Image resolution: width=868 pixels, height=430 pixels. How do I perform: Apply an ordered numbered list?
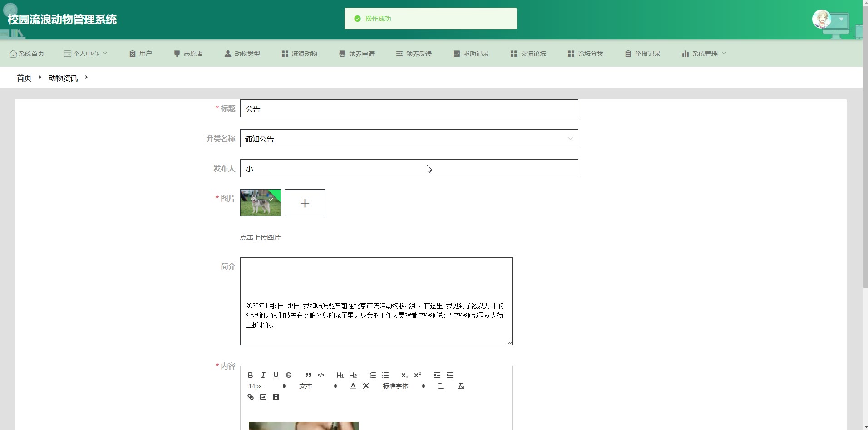372,375
